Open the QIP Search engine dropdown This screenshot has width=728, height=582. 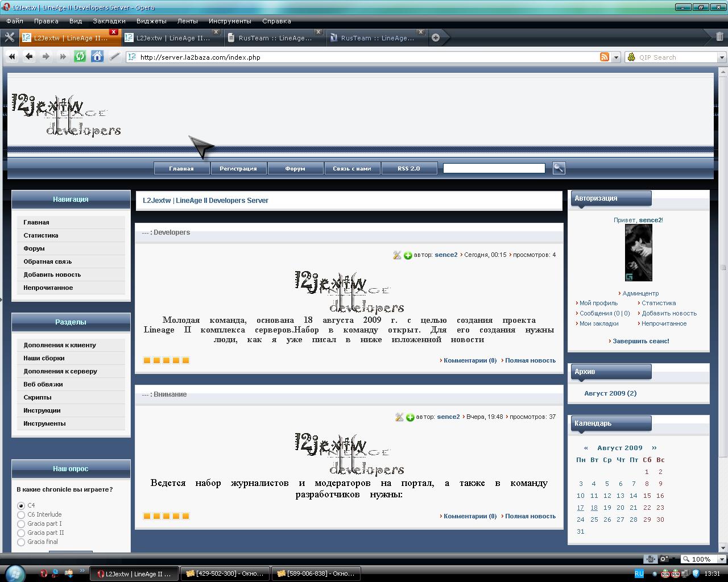coord(722,57)
